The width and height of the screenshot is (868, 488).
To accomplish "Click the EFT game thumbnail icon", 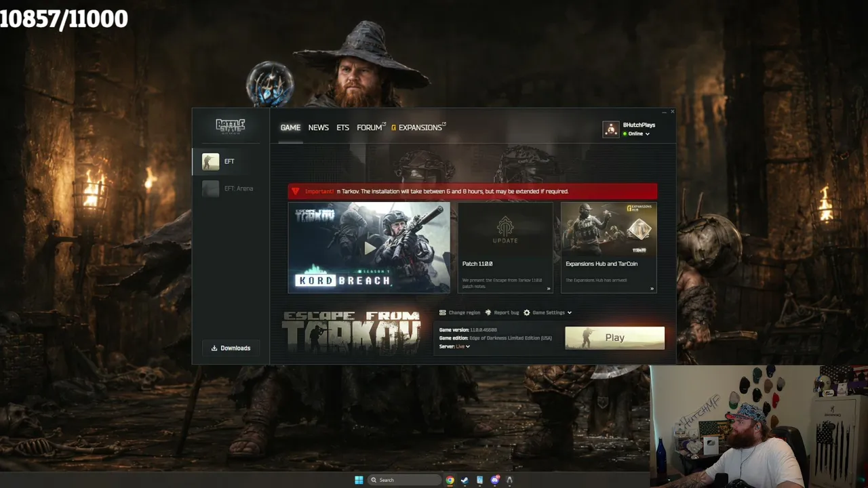I will coord(210,161).
